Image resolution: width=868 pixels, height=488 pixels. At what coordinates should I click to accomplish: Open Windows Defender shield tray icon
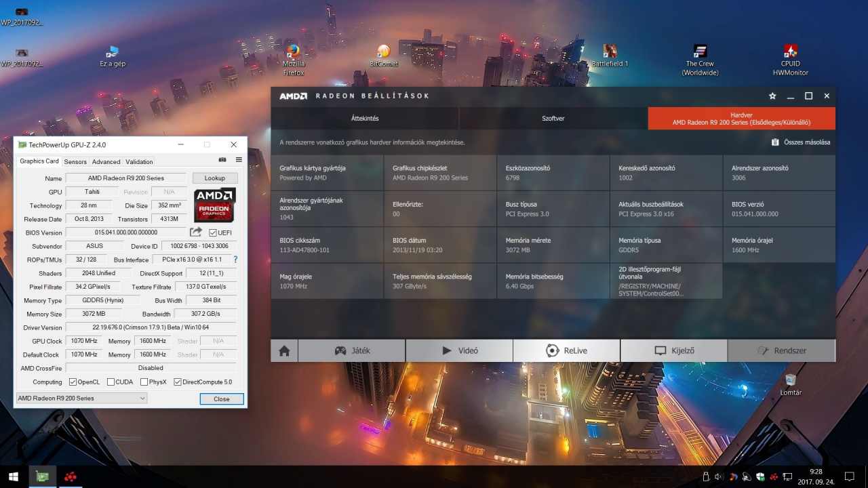click(x=761, y=476)
